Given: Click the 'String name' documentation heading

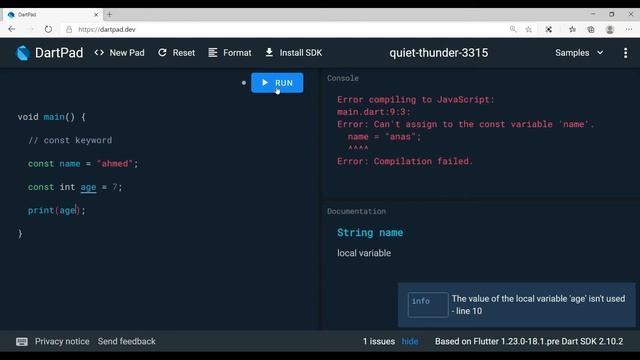Looking at the screenshot, I should tap(370, 233).
